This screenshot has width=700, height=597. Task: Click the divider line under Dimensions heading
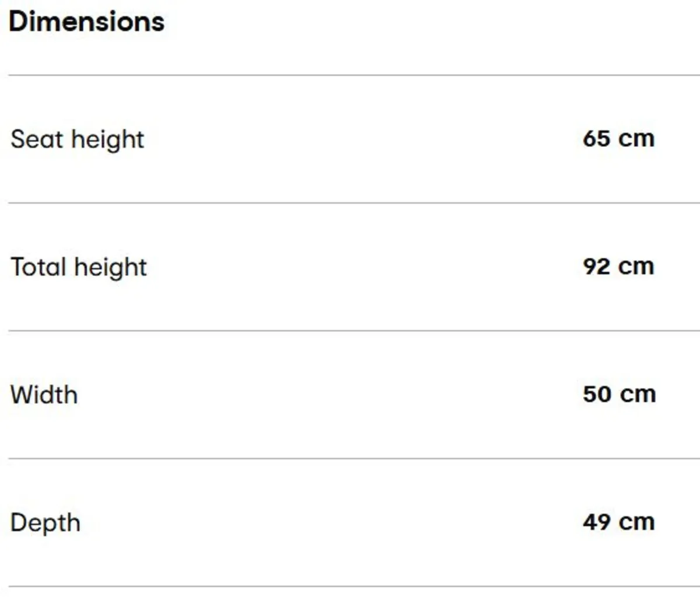point(350,75)
